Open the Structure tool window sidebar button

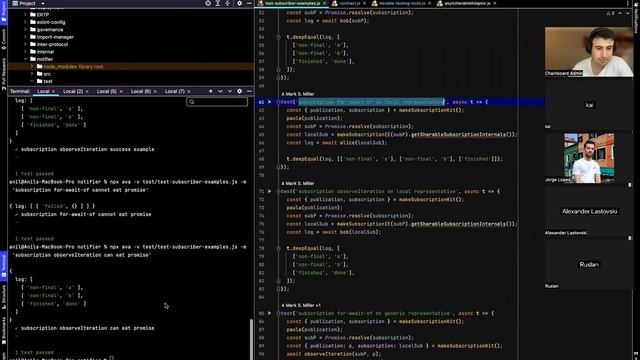(3, 297)
